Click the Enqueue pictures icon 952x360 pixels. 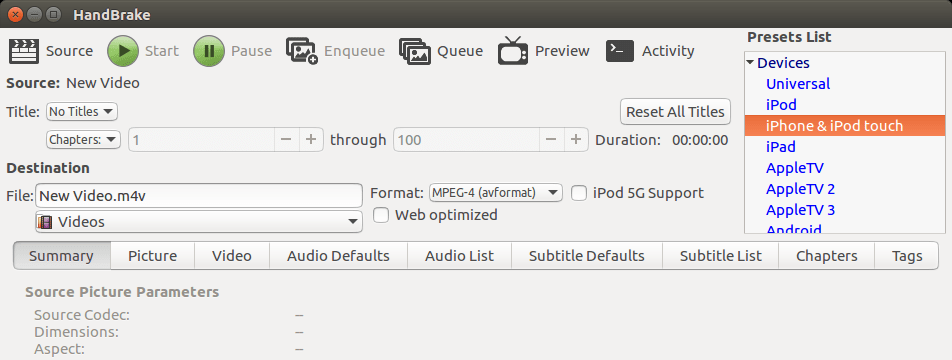(302, 51)
